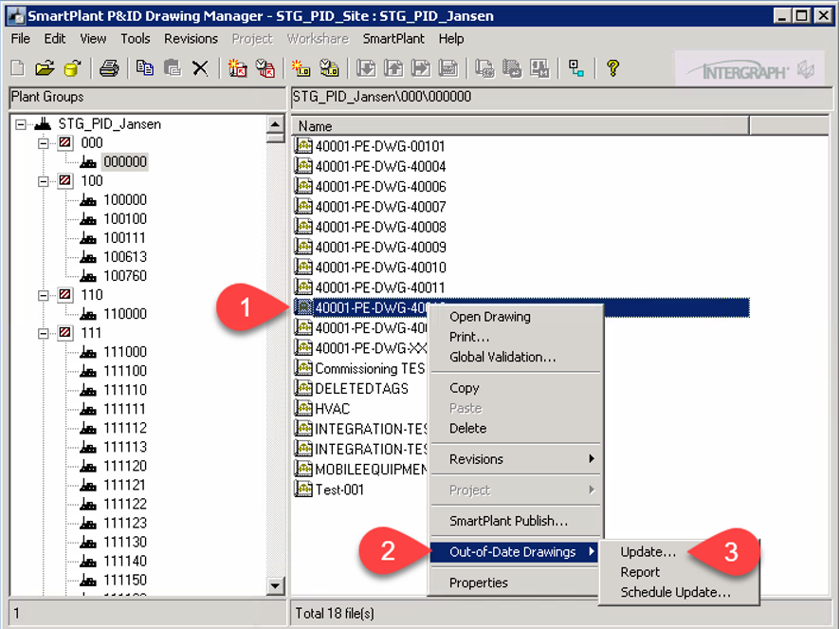Viewport: 840px width, 629px height.
Task: Click the Copy toolbar icon
Action: [145, 68]
